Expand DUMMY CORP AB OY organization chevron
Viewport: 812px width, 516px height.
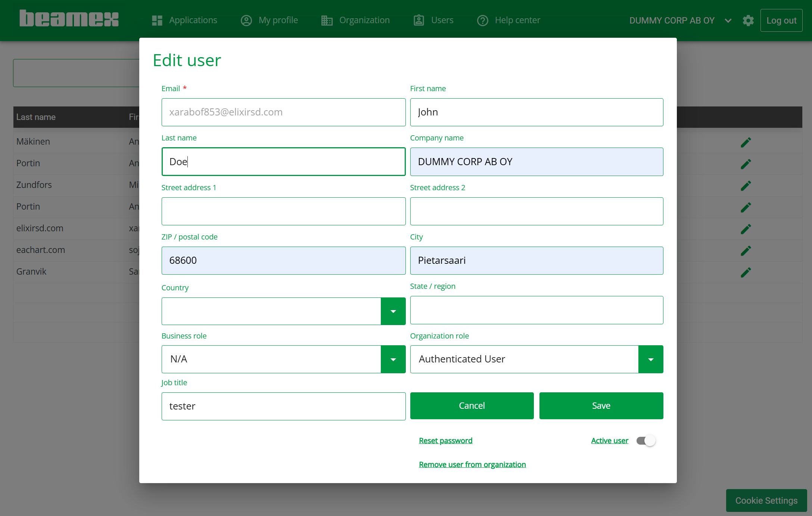(728, 21)
